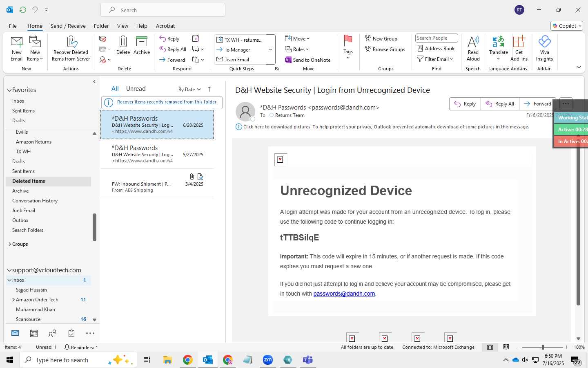Click the Send/Receive all folders icon

[x=23, y=9]
